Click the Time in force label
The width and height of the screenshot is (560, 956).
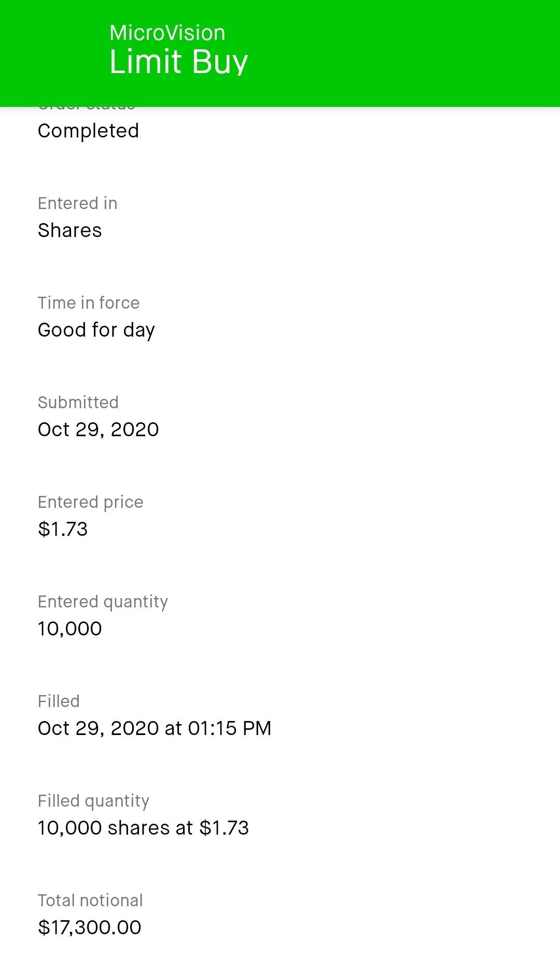88,303
